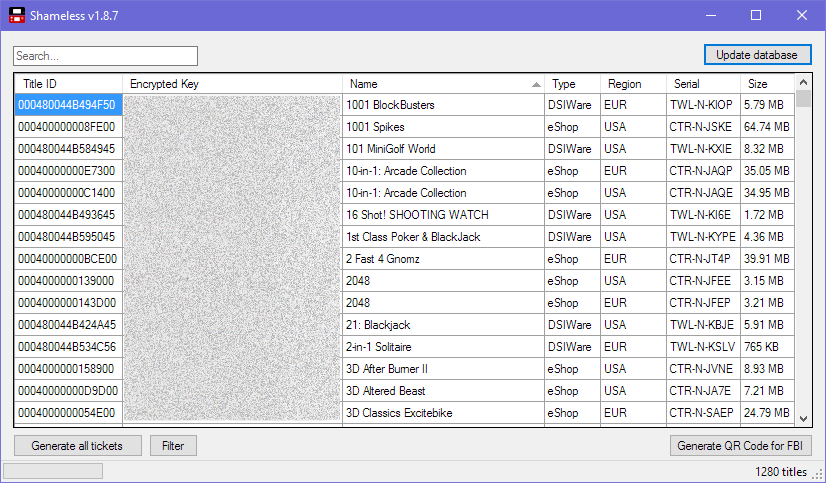Select title ID 000400000008FE00
826x483 pixels.
(x=68, y=127)
